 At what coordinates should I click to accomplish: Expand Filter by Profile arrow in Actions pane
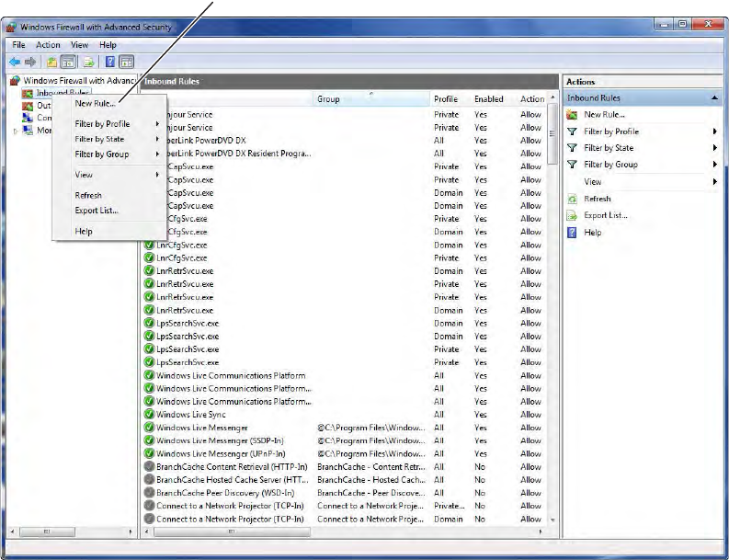(x=714, y=131)
